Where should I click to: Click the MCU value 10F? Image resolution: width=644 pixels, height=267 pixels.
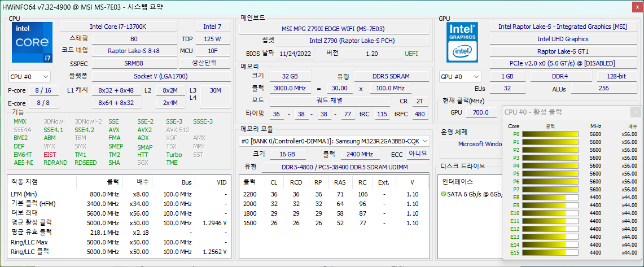click(213, 51)
